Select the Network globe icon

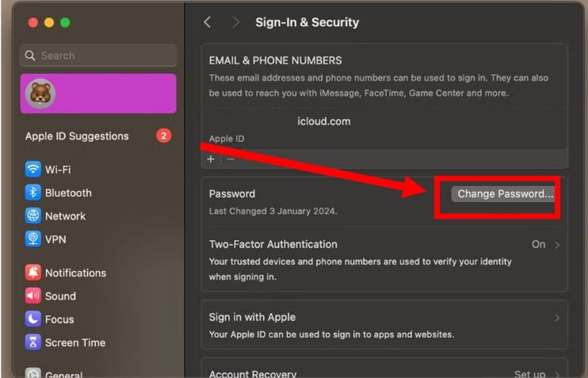[x=32, y=216]
